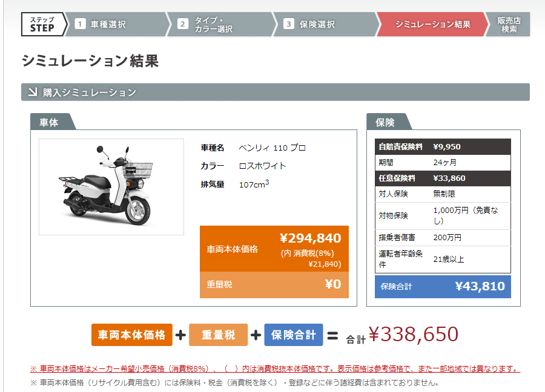Image resolution: width=545 pixels, height=392 pixels.
Task: Click the grand total ¥338,650
Action: tap(413, 335)
